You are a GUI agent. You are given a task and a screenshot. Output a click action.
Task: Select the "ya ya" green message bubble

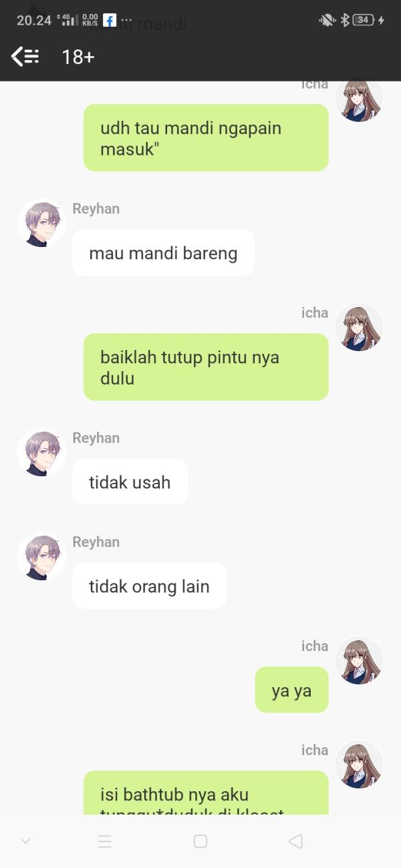291,690
